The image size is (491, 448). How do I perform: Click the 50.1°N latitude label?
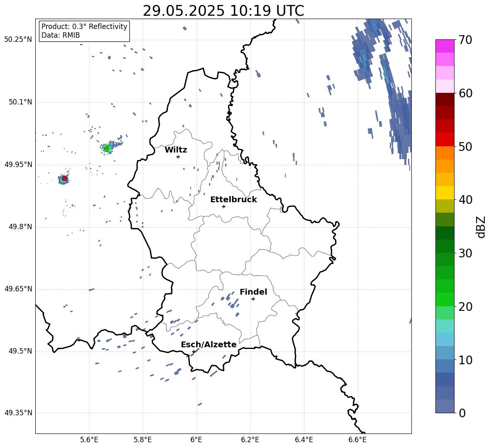20,102
